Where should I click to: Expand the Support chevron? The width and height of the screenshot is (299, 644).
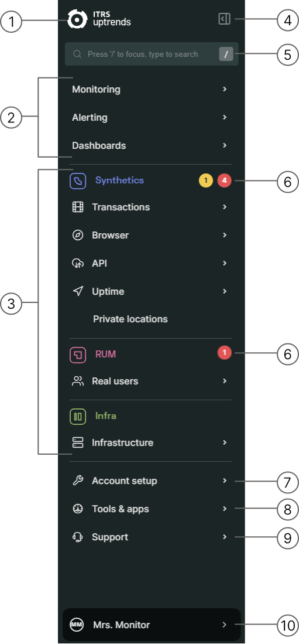point(224,537)
